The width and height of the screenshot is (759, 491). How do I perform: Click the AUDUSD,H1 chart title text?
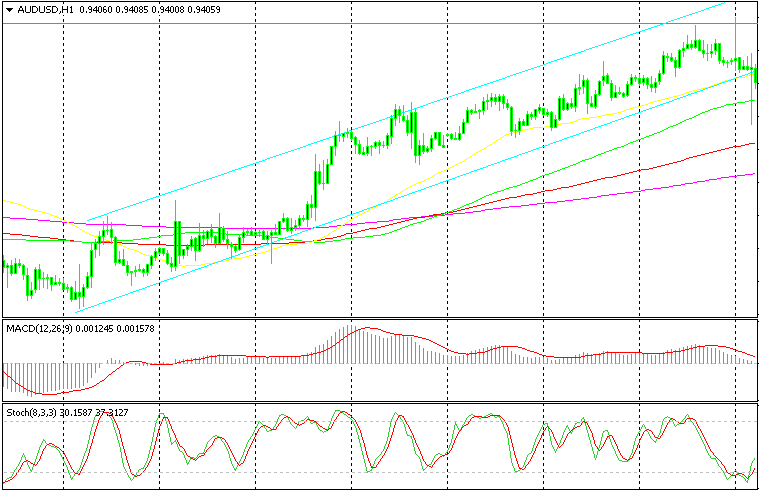pos(46,10)
